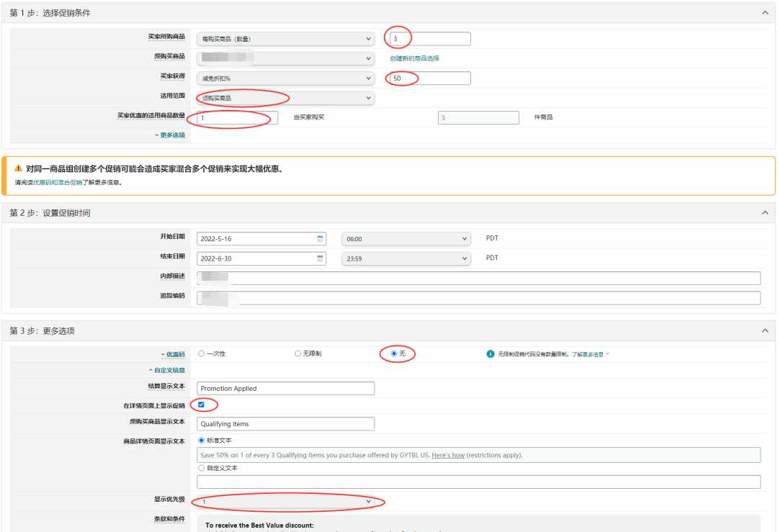The width and height of the screenshot is (778, 532).
Task: Open the start time 06:00 dropdown
Action: [x=406, y=239]
